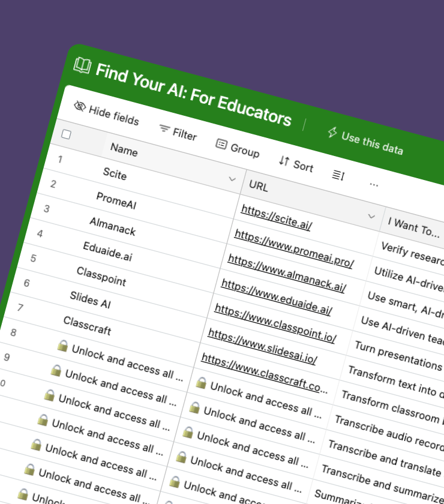Click the lock icon in row 9 URL cell

click(194, 407)
